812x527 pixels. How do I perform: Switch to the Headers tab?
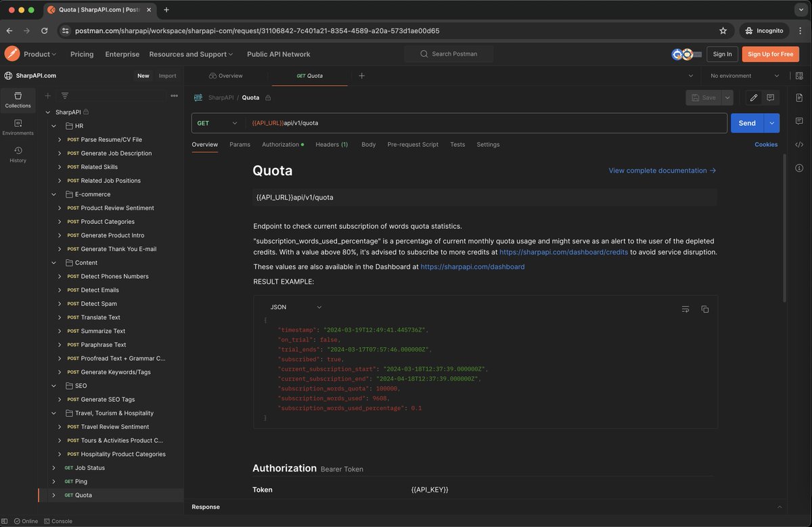click(x=332, y=145)
